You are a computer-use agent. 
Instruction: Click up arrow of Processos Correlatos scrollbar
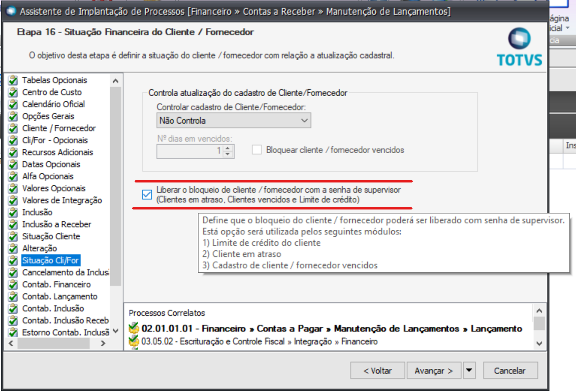[x=539, y=310]
